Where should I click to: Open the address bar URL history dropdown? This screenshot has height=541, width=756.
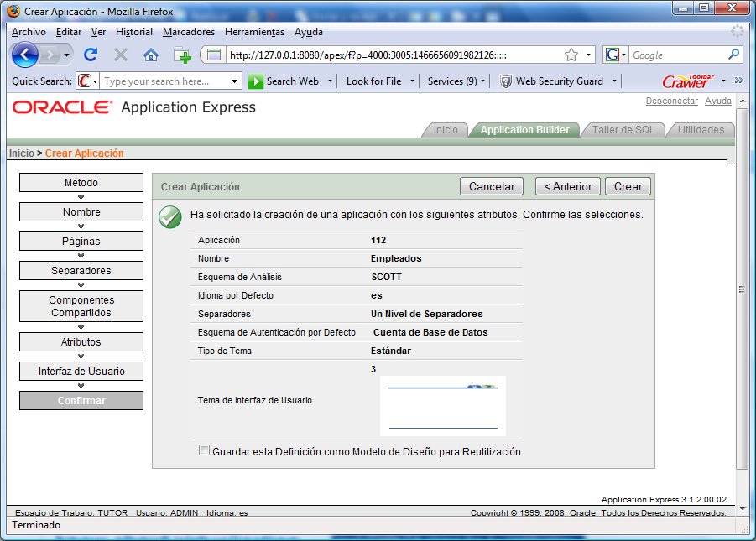(588, 55)
